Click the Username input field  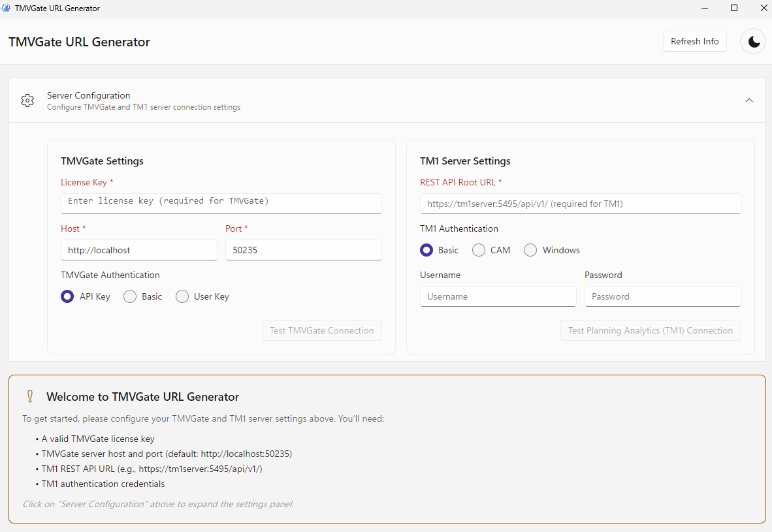pyautogui.click(x=498, y=296)
